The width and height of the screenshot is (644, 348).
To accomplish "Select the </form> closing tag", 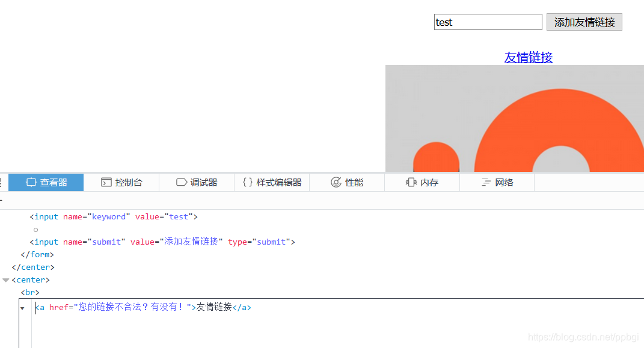I will (x=37, y=254).
